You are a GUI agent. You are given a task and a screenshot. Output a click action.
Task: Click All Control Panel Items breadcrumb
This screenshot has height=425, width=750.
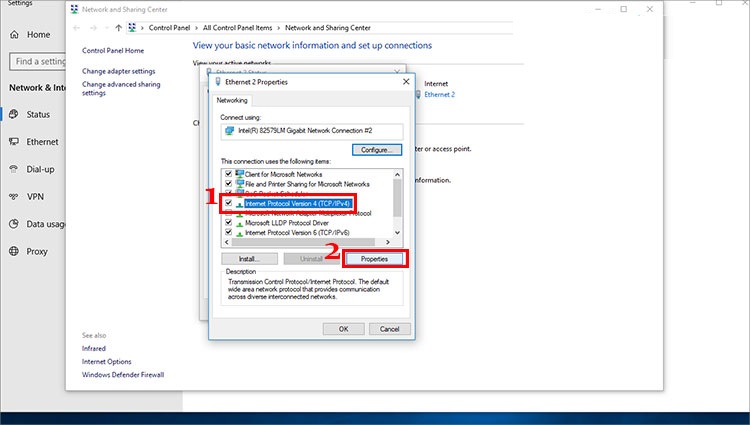237,28
